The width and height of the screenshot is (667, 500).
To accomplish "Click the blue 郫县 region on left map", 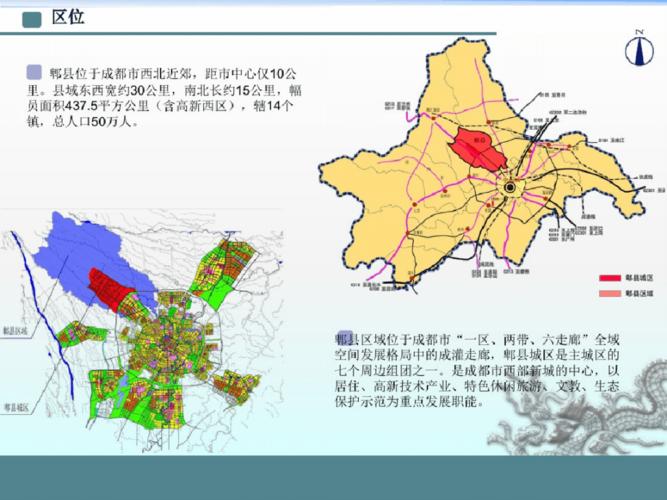I will pos(81,251).
